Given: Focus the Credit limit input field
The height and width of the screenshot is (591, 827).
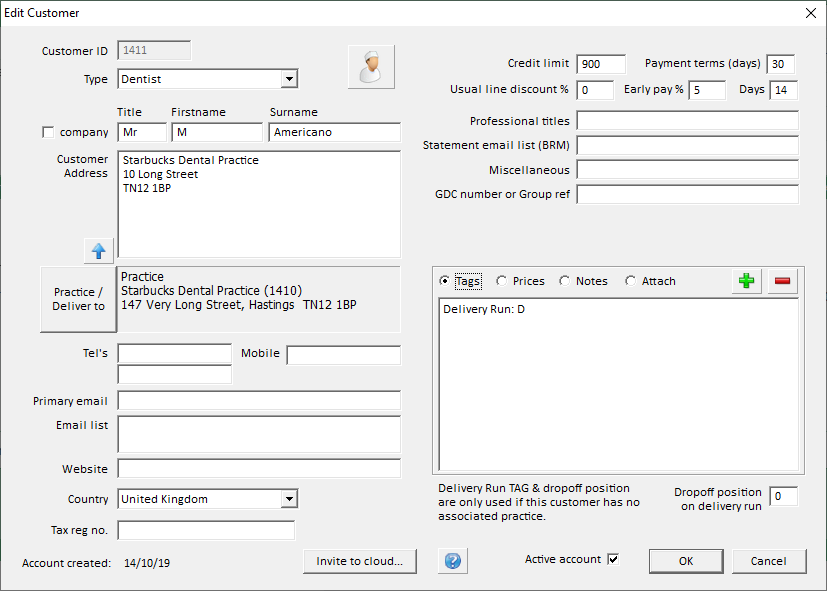Looking at the screenshot, I should coord(600,64).
